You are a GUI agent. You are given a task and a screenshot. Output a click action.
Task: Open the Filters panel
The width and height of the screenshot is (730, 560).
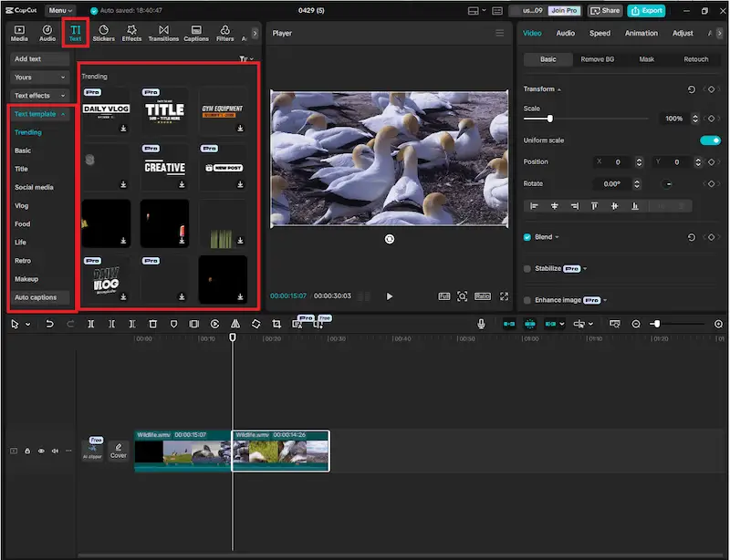click(224, 33)
